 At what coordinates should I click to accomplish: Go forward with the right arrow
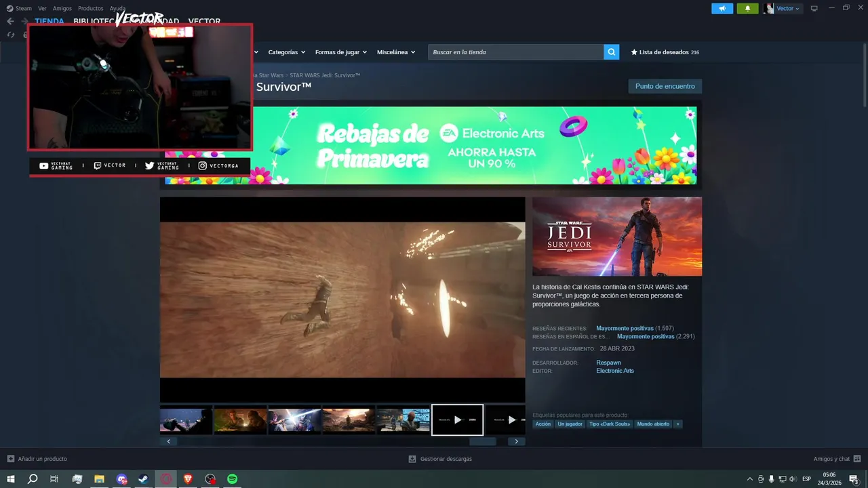pyautogui.click(x=25, y=21)
